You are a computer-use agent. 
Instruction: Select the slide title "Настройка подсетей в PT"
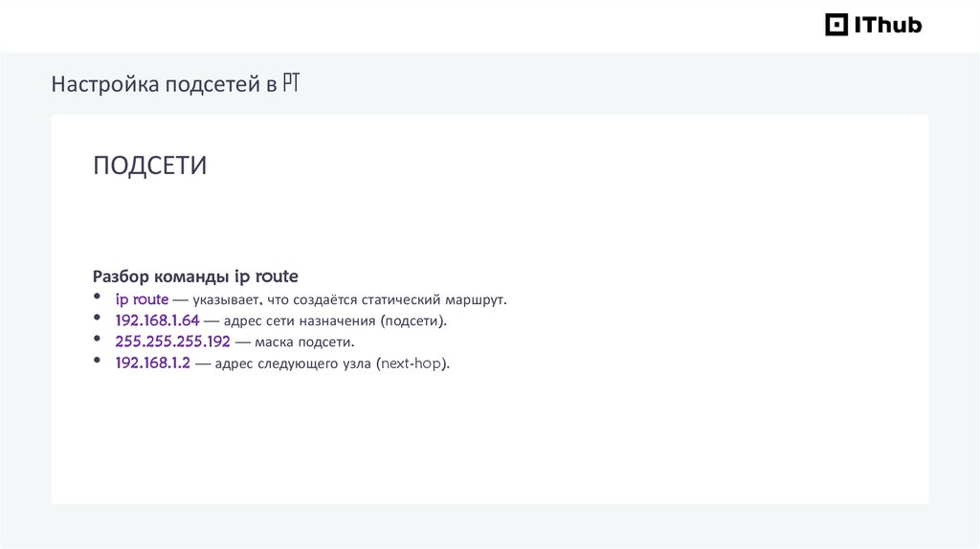(x=177, y=85)
